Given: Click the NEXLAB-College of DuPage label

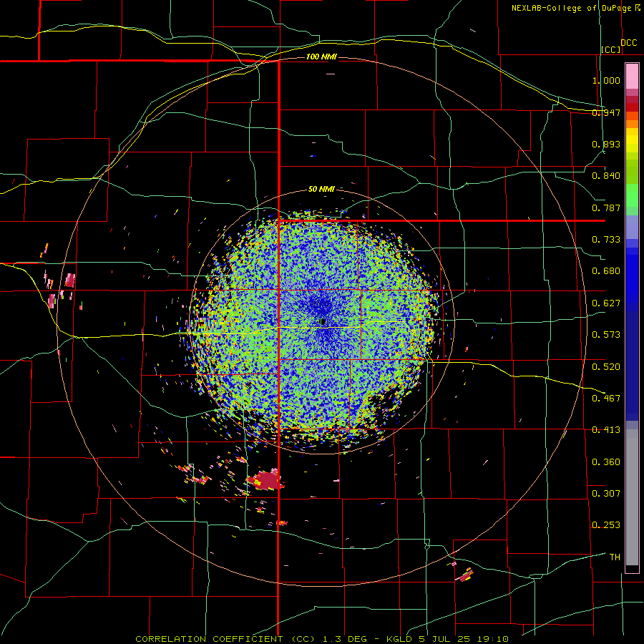Looking at the screenshot, I should 571,8.
